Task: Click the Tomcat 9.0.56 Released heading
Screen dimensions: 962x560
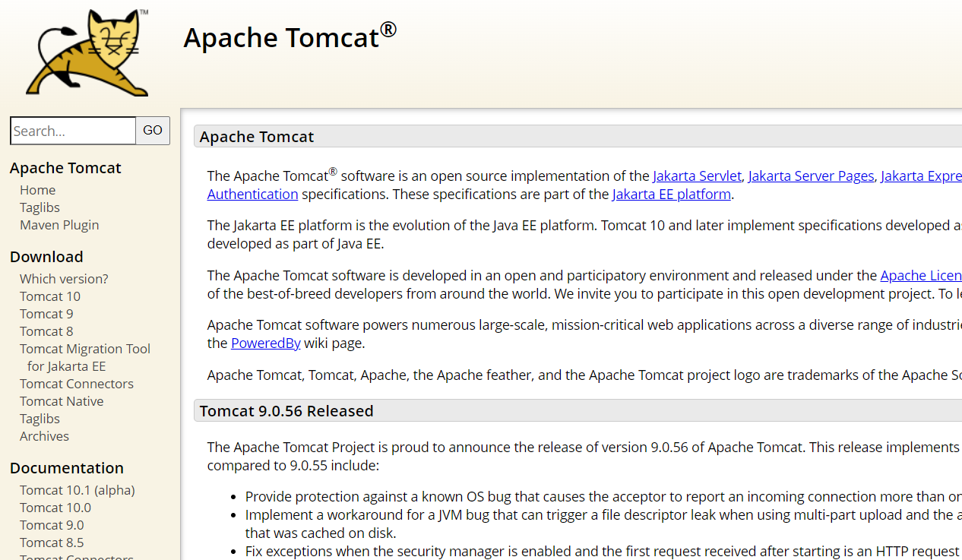Action: (x=286, y=411)
